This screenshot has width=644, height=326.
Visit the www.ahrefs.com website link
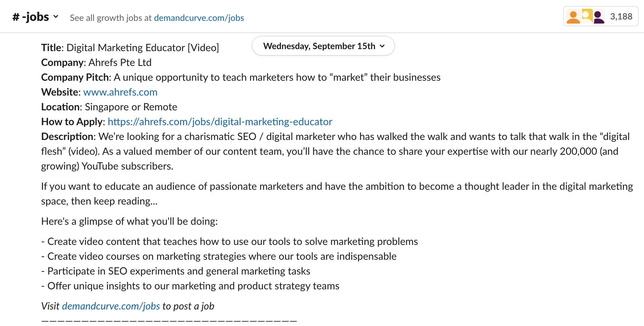[120, 92]
